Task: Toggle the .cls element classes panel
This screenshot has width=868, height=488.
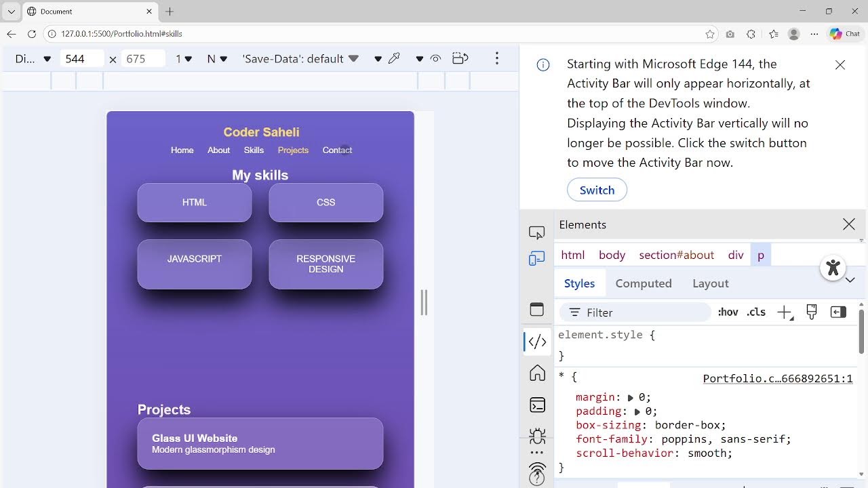Action: 756,312
